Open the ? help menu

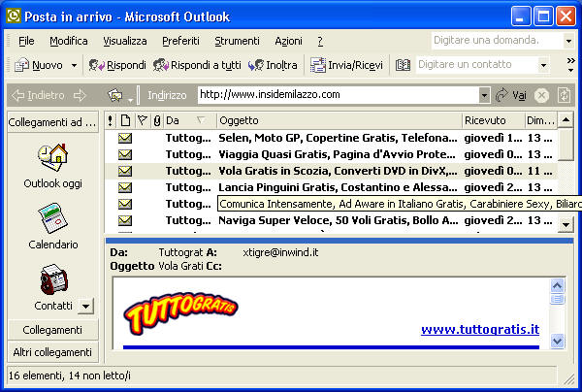(320, 41)
